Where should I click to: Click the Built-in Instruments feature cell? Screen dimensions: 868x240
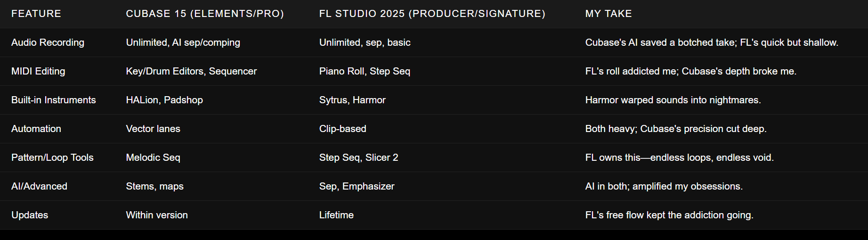point(53,100)
